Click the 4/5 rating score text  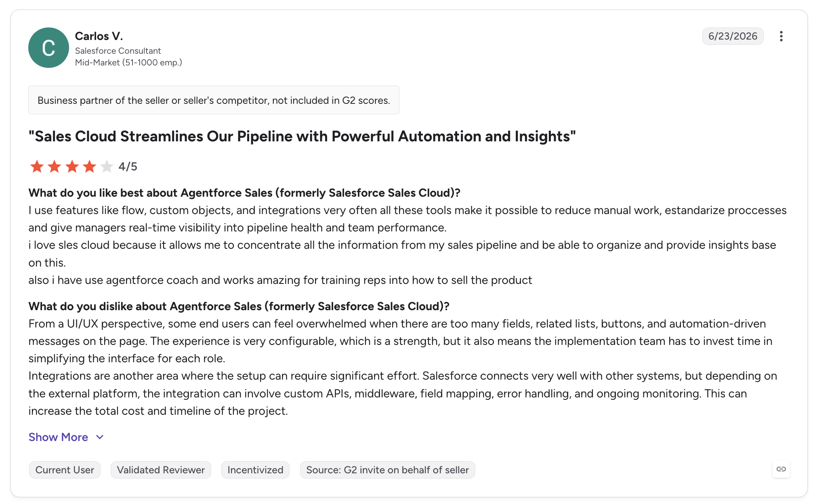click(x=128, y=166)
